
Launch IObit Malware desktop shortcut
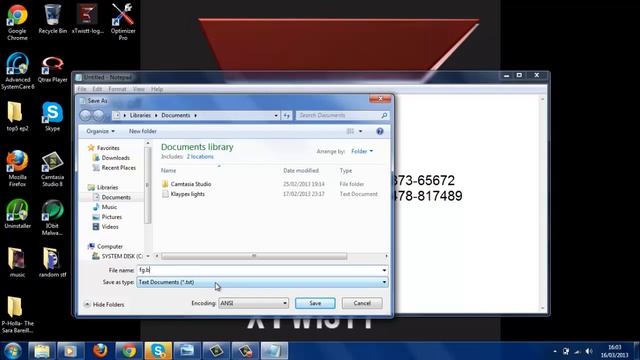pos(53,218)
